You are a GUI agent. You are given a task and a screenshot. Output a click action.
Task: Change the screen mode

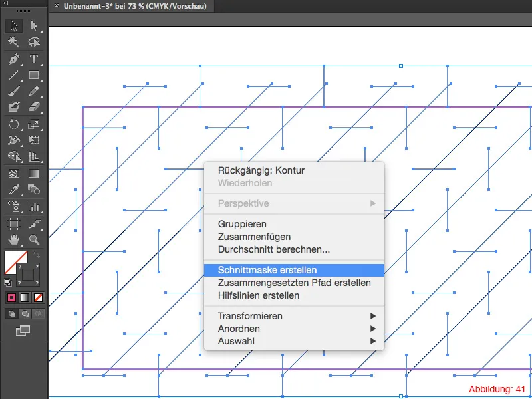23,330
